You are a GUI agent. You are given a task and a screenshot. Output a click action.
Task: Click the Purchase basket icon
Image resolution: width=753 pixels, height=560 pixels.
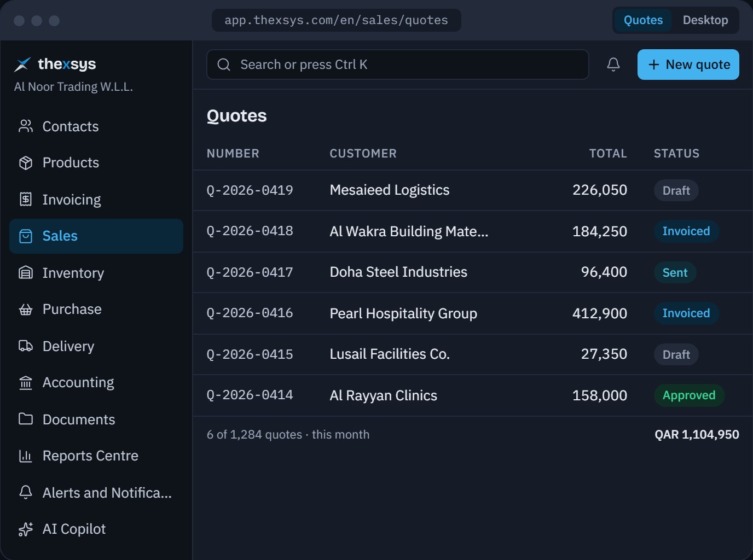[26, 310]
